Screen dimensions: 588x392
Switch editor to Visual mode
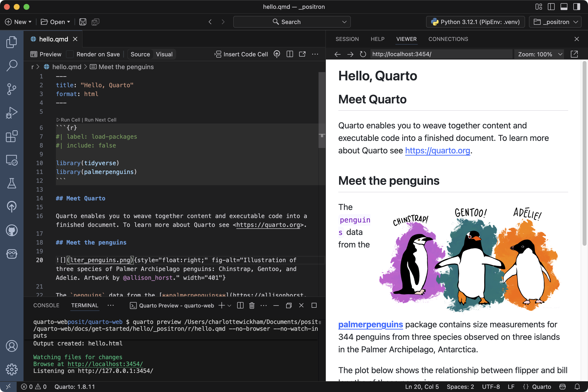[x=164, y=54]
